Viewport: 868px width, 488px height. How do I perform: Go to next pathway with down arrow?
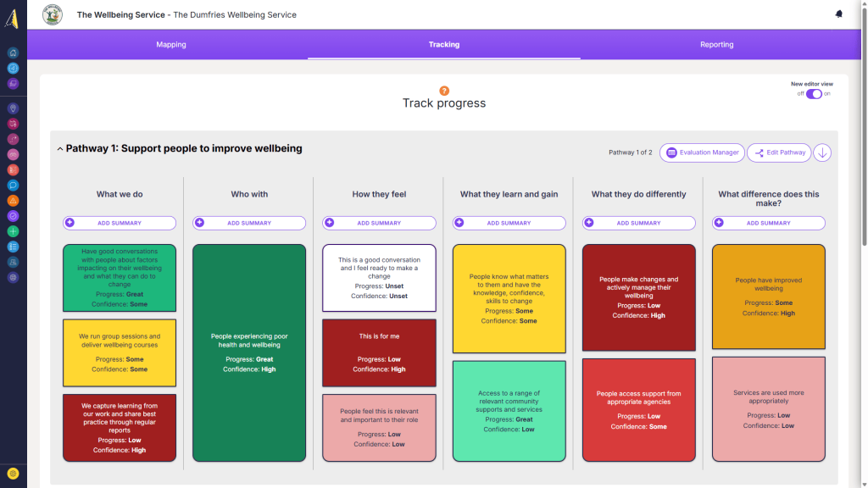click(822, 152)
